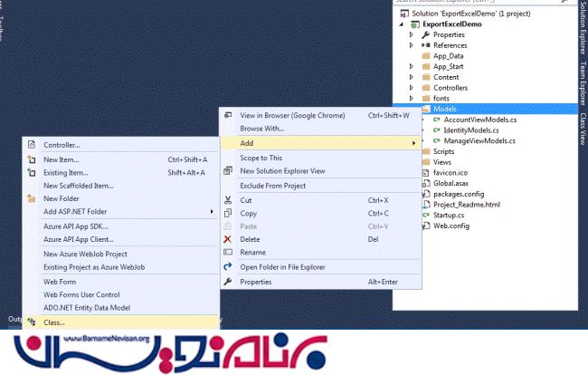Click the wrench icon of Properties tree node
The image size is (588, 375).
click(425, 34)
